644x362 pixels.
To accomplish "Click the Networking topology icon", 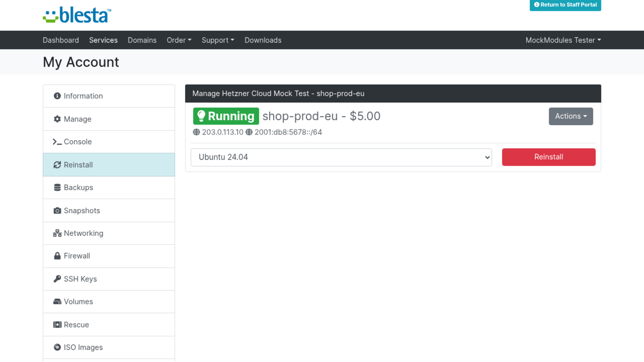I will 57,233.
